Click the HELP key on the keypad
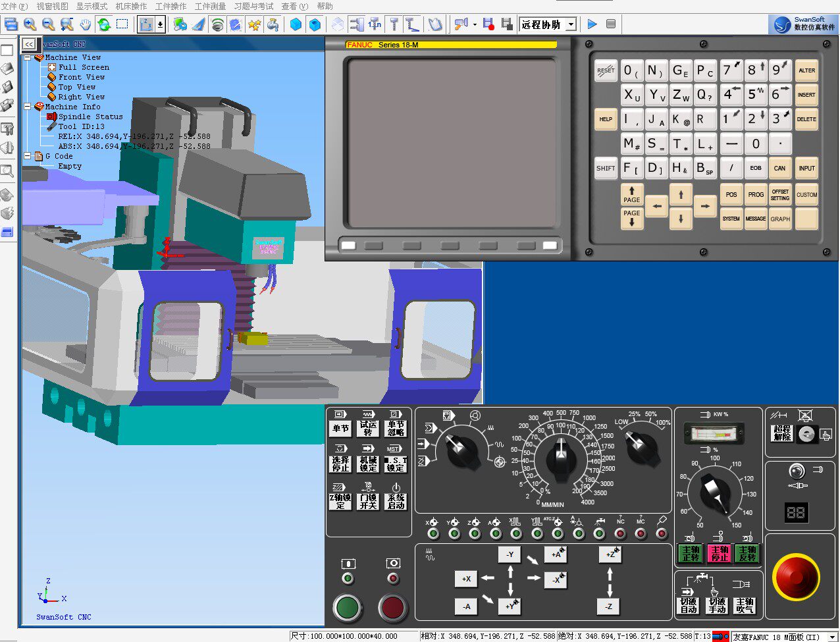This screenshot has width=840, height=642. click(x=606, y=119)
